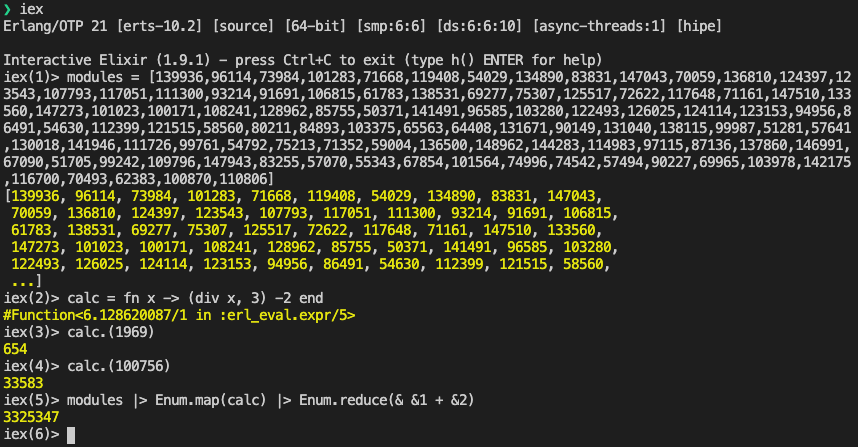Click yellow number 139936 in list output

(x=36, y=196)
